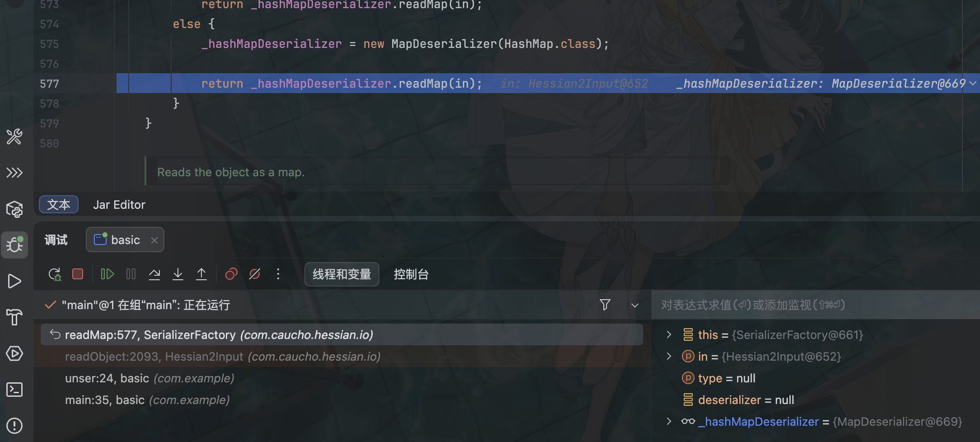This screenshot has width=980, height=442.
Task: Expand the 'in' Hessian2Input variable
Action: pyautogui.click(x=669, y=357)
